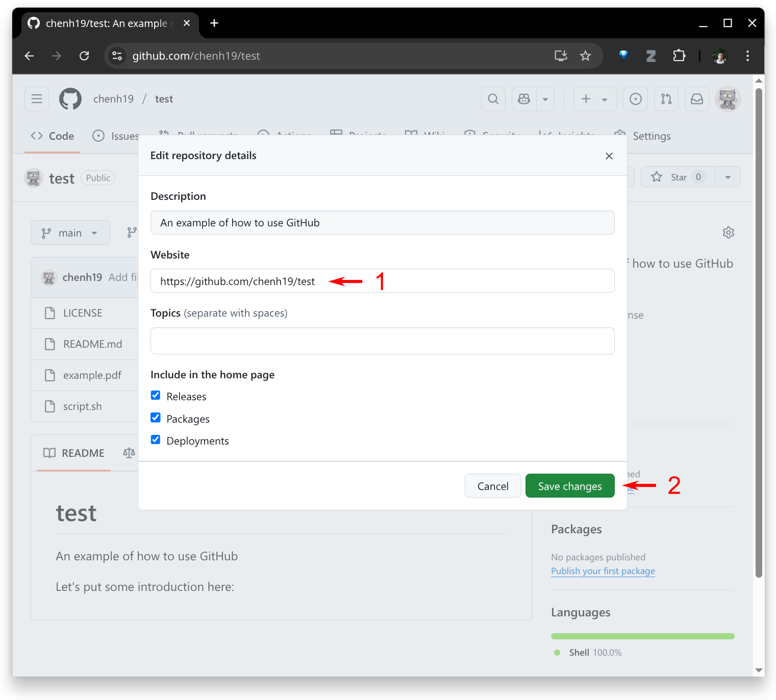Uncheck the Packages checkbox
The height and width of the screenshot is (700, 776).
(x=156, y=418)
